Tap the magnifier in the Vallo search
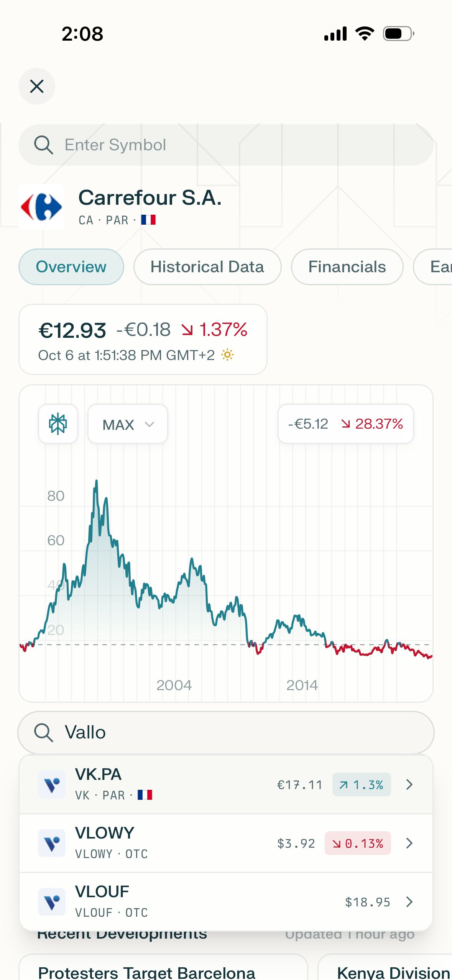The image size is (452, 980). (x=43, y=733)
